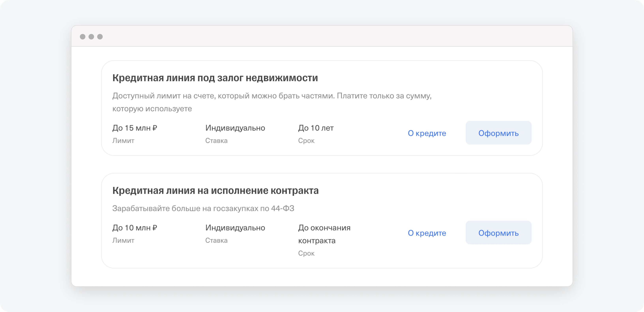Click 'Срок' label under 'До 10 лет'

[306, 141]
